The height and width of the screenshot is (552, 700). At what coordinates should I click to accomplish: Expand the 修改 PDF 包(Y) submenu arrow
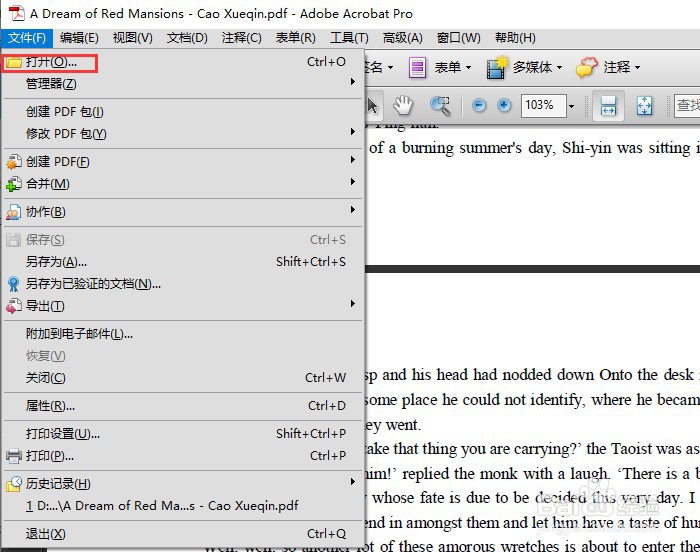pyautogui.click(x=353, y=132)
